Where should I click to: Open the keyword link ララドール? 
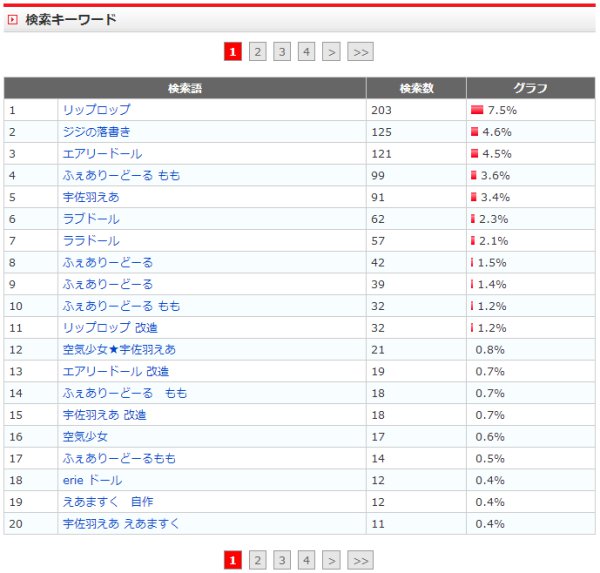[x=91, y=241]
